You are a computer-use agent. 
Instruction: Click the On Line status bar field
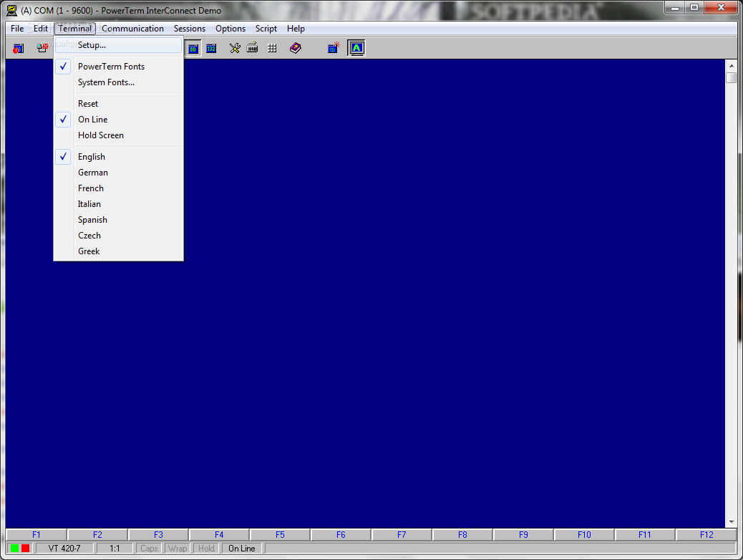coord(242,548)
